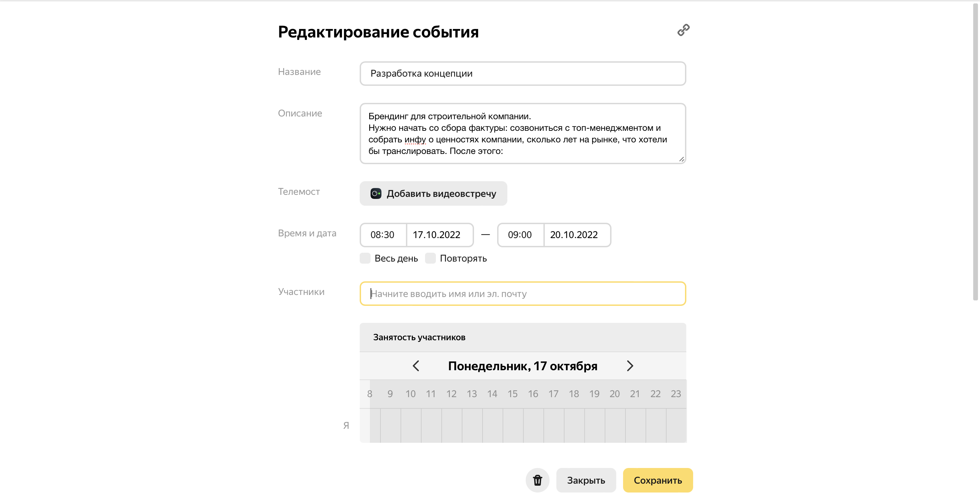Go to next day in busy schedule
The image size is (980, 500).
(x=630, y=365)
